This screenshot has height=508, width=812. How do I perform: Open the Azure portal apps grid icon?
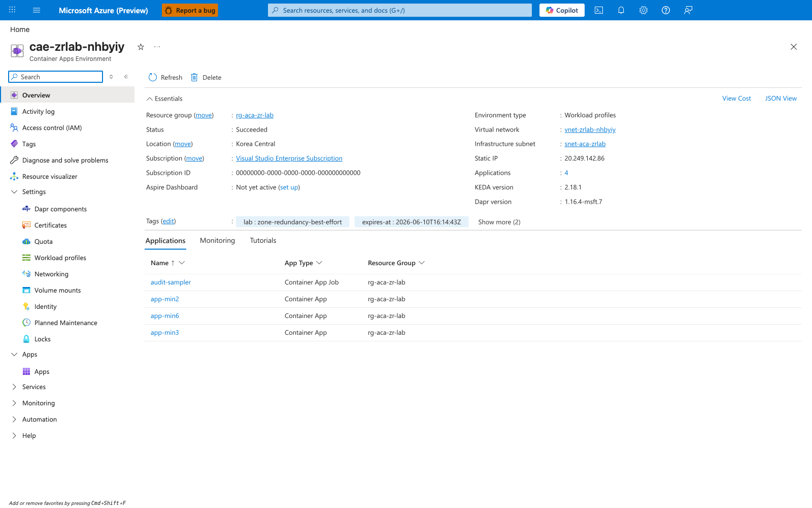[12, 10]
